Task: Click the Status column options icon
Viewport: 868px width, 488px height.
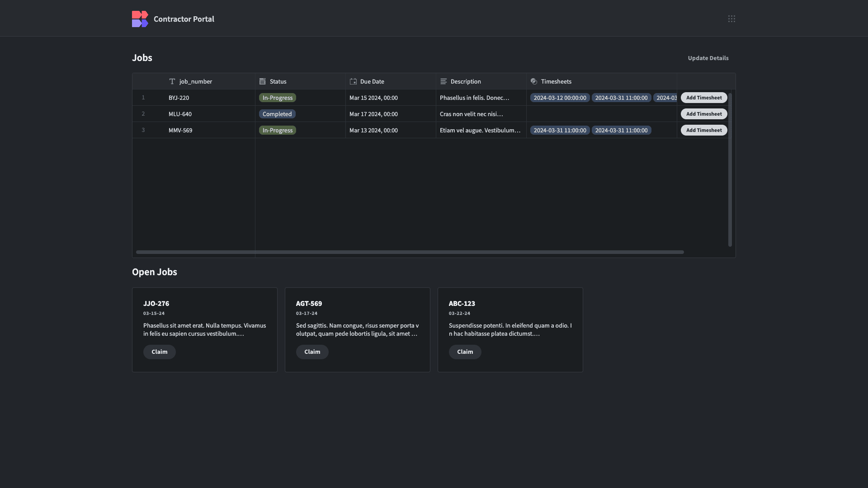Action: [263, 81]
